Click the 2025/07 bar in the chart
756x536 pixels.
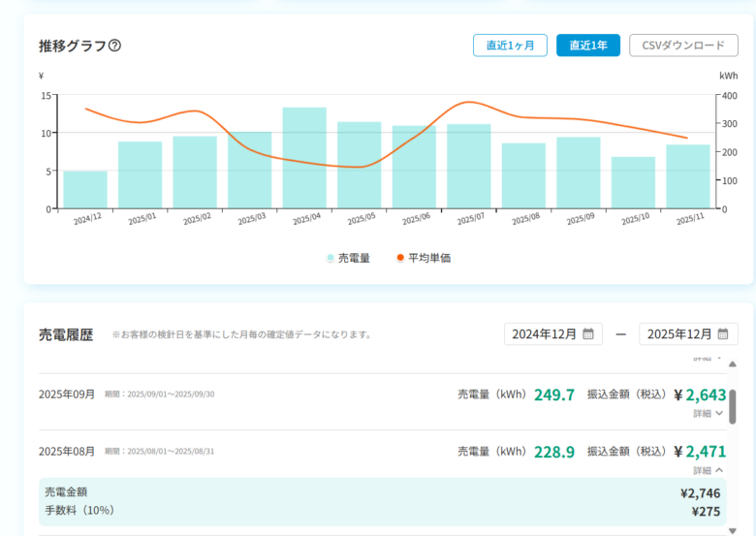coord(469,167)
